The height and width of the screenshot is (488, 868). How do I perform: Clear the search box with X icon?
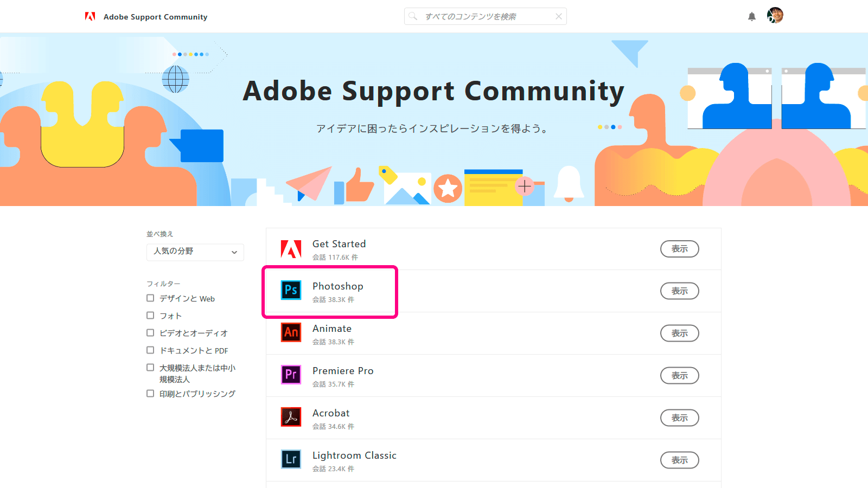[x=558, y=16]
